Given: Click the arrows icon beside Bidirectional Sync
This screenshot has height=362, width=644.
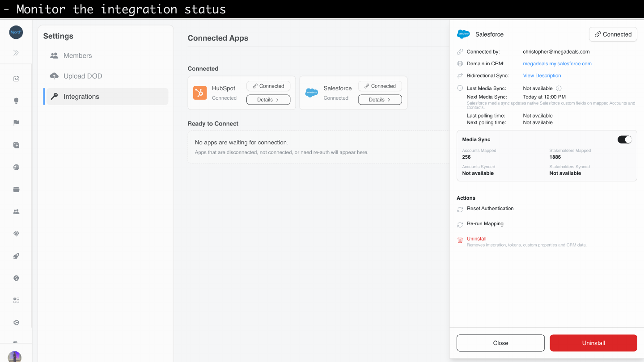Looking at the screenshot, I should tap(460, 76).
